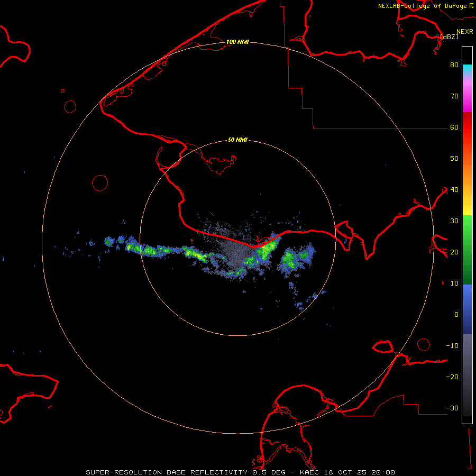Click the 18 OCT 25 20:00 timestamp
The image size is (476, 476).
(x=360, y=472)
